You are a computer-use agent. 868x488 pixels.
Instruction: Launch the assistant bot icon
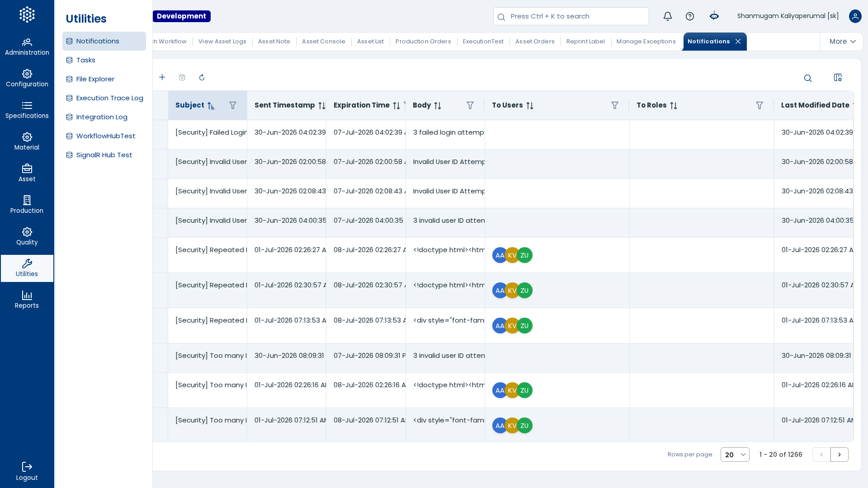(x=714, y=16)
